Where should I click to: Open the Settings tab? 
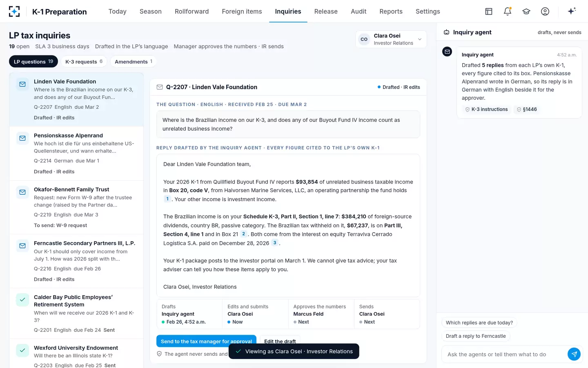tap(428, 11)
